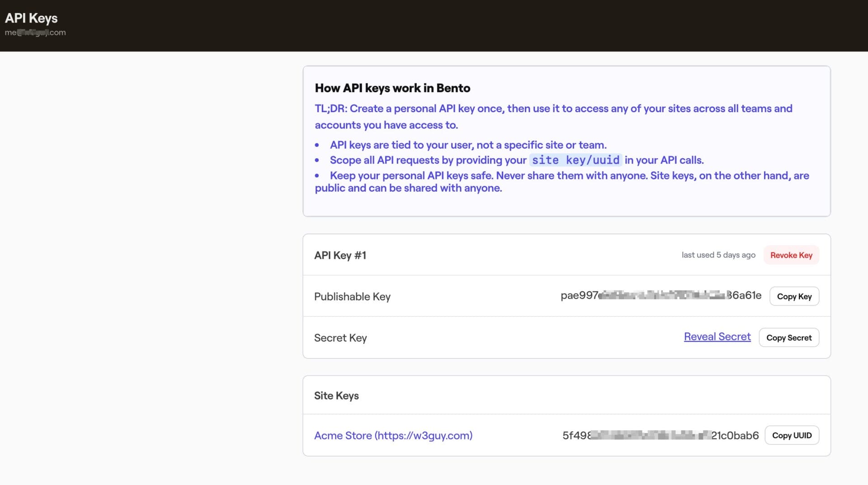
Task: Click the 'How API keys work in Bento' heading
Action: tap(392, 88)
